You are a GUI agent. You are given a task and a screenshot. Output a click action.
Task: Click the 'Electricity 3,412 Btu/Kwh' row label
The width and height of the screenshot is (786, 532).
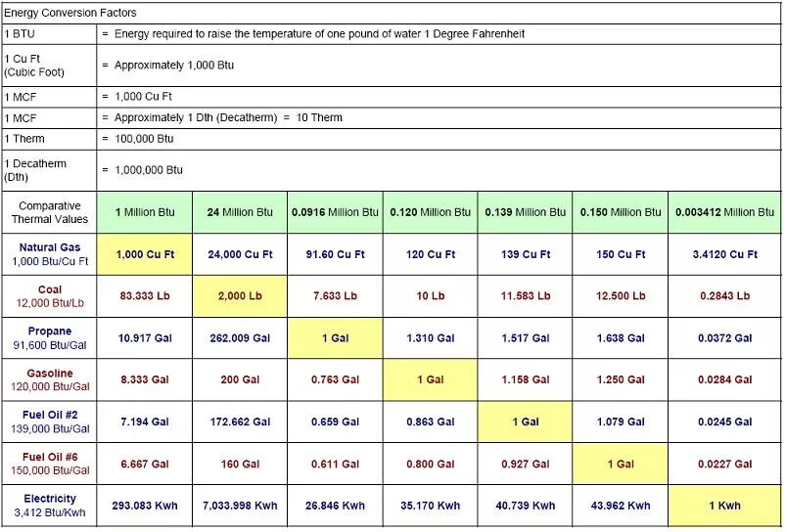pos(49,506)
